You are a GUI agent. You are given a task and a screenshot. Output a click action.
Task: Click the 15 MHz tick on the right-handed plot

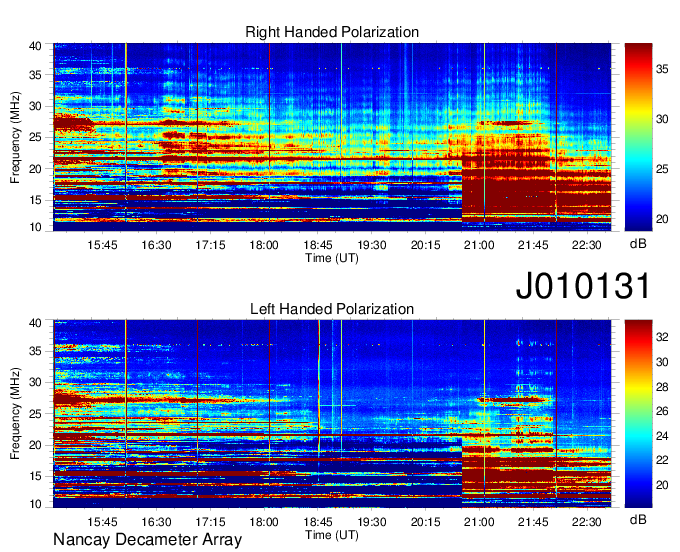(35, 200)
